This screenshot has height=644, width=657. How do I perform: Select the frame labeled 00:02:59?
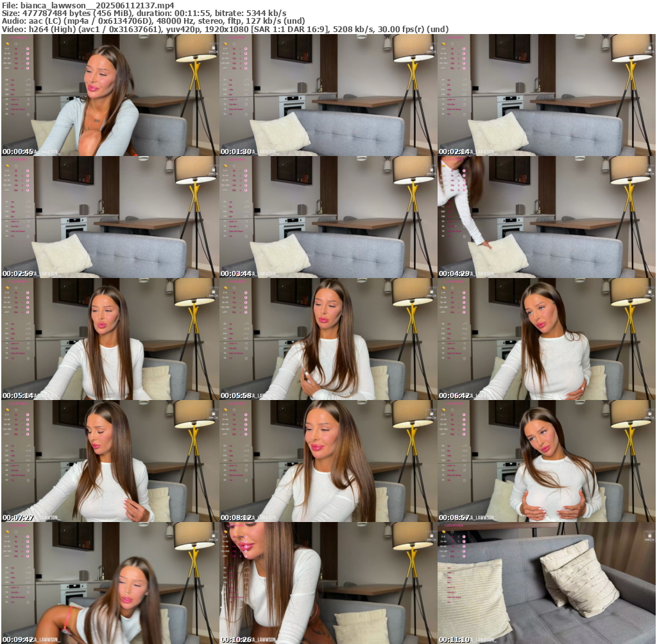110,217
